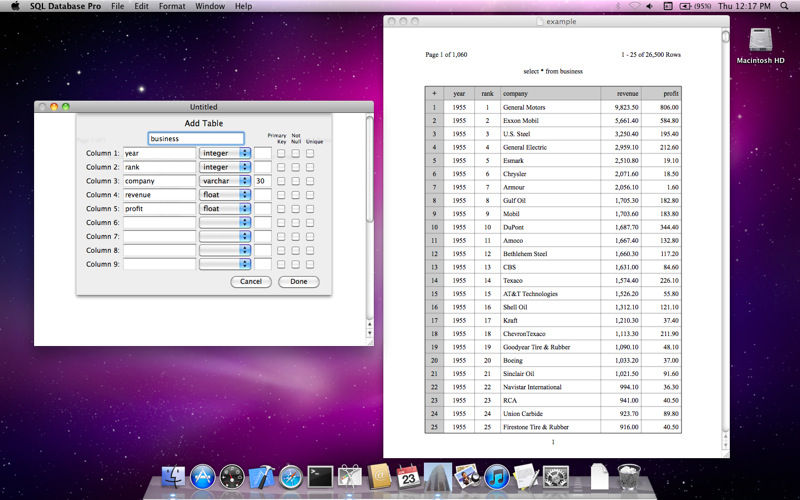
Task: Open the Trash in the dock
Action: 629,477
